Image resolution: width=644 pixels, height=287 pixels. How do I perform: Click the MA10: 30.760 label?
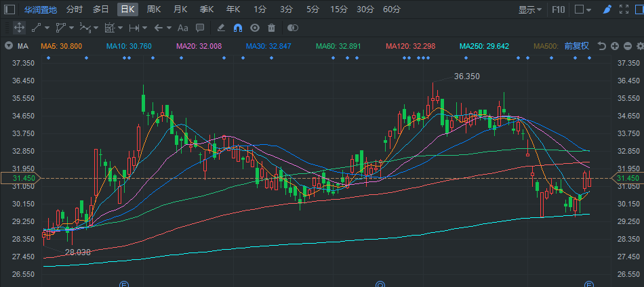(129, 46)
